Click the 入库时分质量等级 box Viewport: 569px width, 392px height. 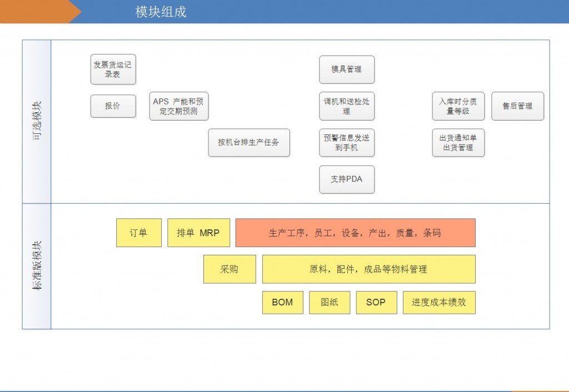click(x=458, y=105)
